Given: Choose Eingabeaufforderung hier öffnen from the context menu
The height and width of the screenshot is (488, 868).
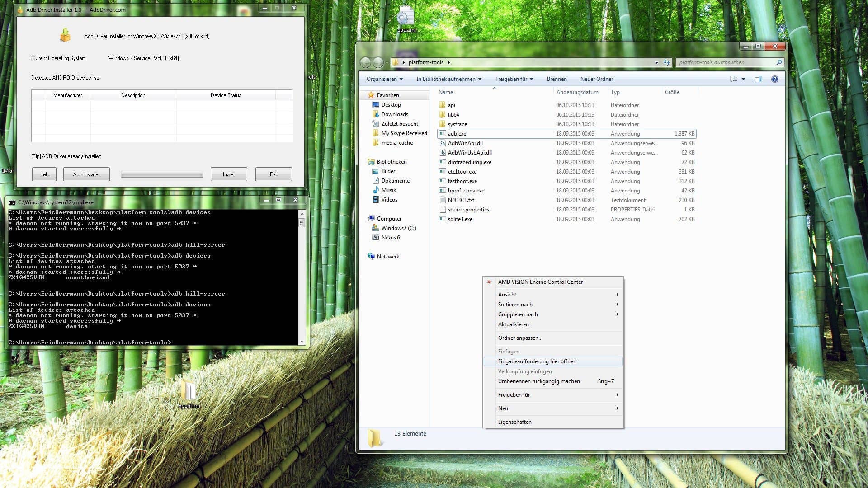Looking at the screenshot, I should tap(537, 361).
